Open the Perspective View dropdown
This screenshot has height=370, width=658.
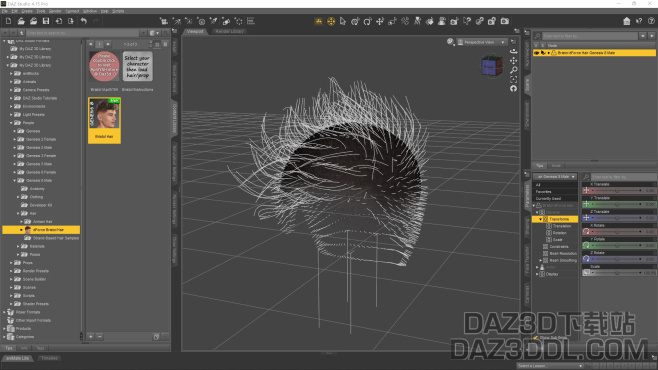coord(481,42)
